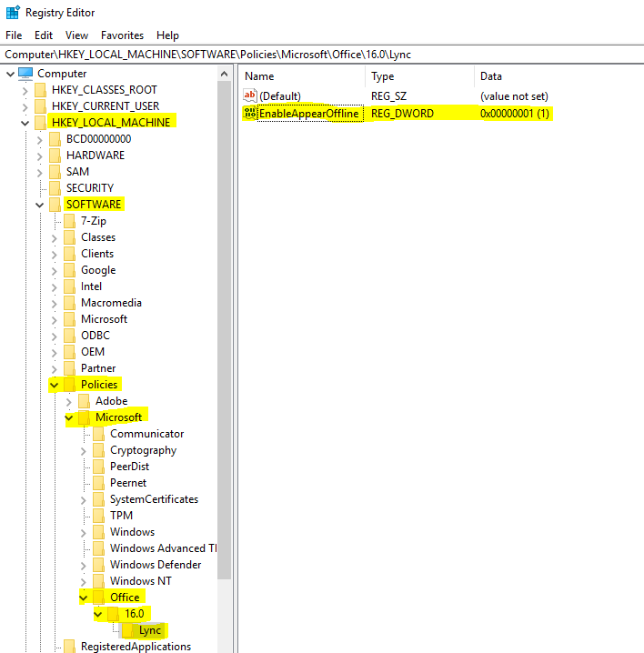Expand the Classes key

55,238
